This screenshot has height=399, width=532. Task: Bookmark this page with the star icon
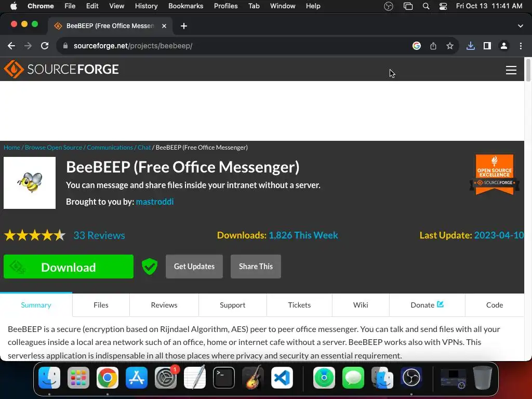(x=450, y=46)
